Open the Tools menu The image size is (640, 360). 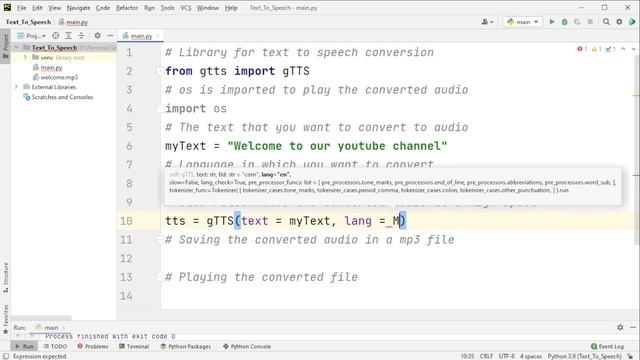pos(167,8)
